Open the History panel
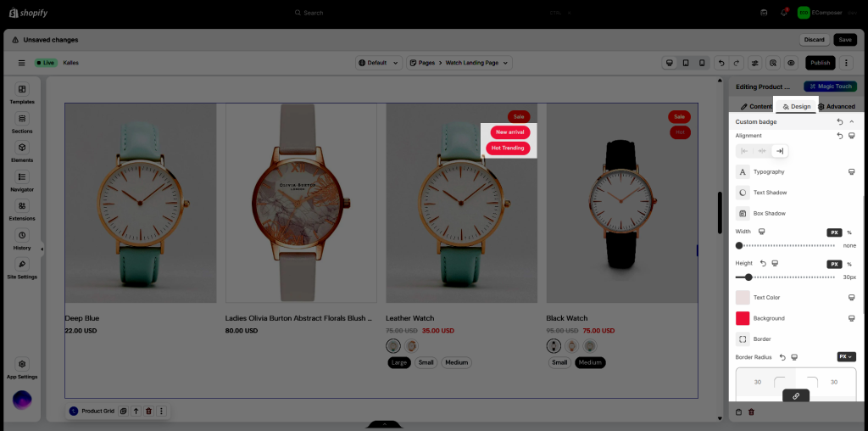 click(x=22, y=239)
